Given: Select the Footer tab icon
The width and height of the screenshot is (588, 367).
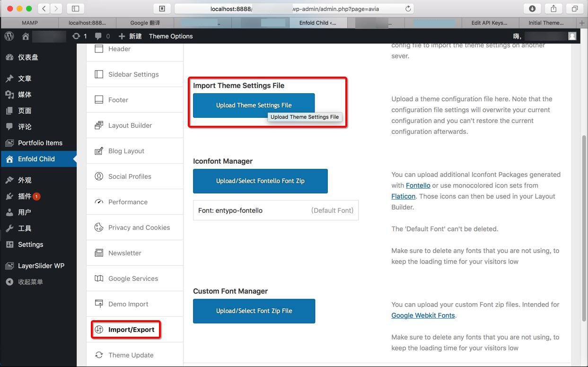Looking at the screenshot, I should (x=99, y=100).
